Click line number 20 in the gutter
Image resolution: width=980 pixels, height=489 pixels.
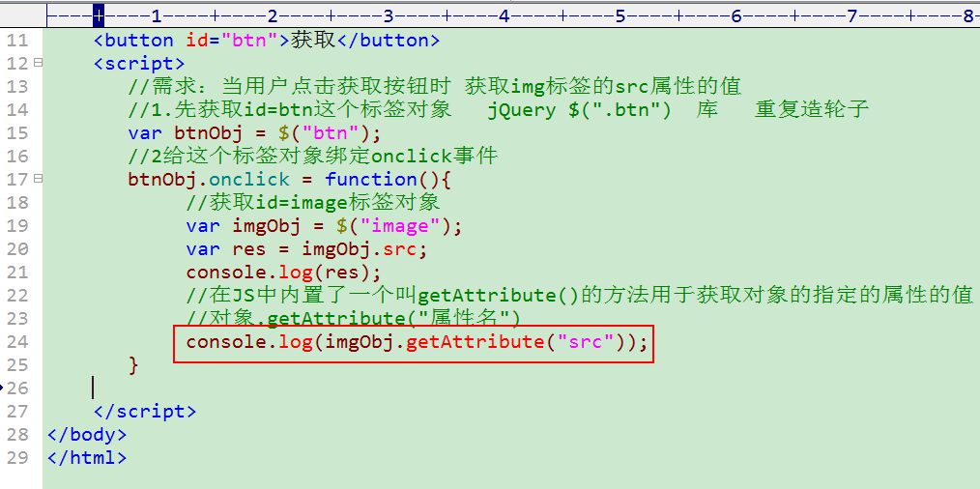[x=18, y=249]
